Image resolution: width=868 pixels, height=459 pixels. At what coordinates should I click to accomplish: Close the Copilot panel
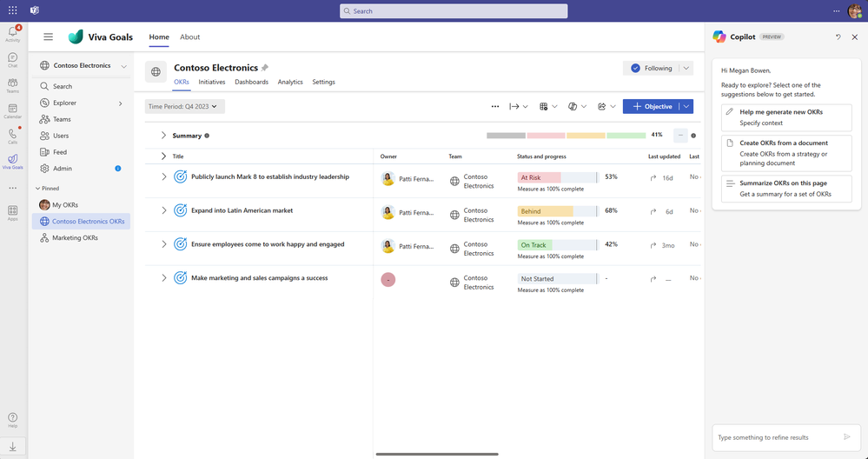tap(855, 37)
